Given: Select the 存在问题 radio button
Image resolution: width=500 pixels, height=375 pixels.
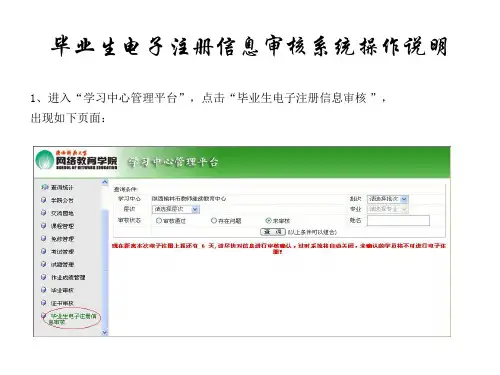Looking at the screenshot, I should (214, 220).
